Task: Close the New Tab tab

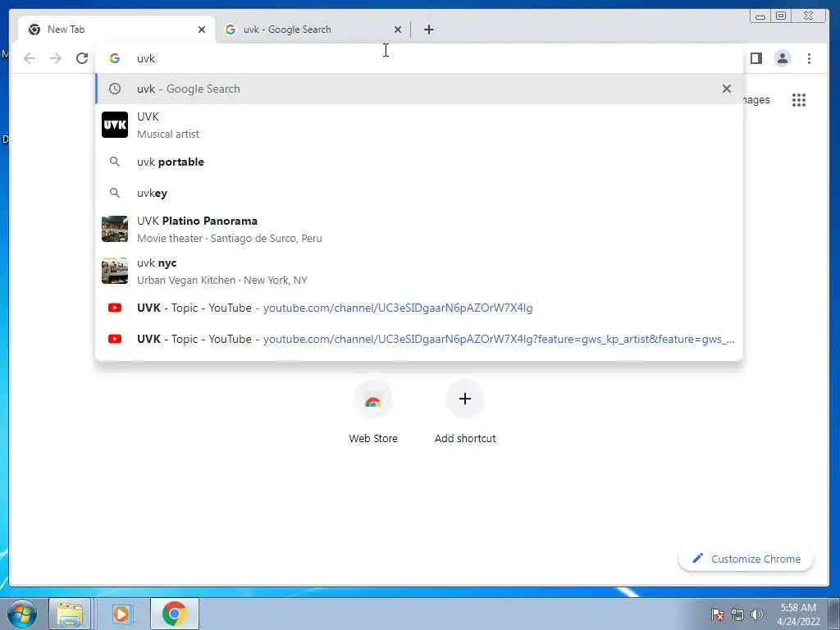Action: 202,30
